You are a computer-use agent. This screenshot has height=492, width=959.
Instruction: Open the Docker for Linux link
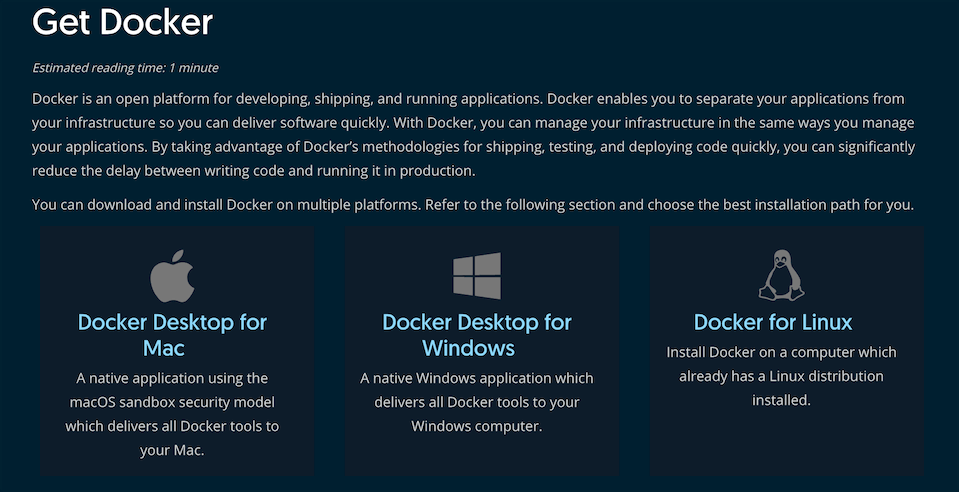pyautogui.click(x=773, y=322)
